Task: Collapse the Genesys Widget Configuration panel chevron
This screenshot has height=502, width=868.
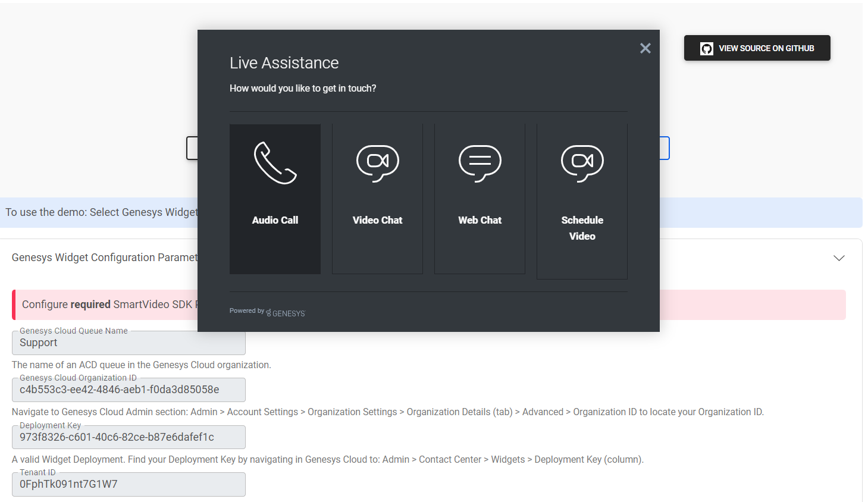Action: (x=839, y=258)
